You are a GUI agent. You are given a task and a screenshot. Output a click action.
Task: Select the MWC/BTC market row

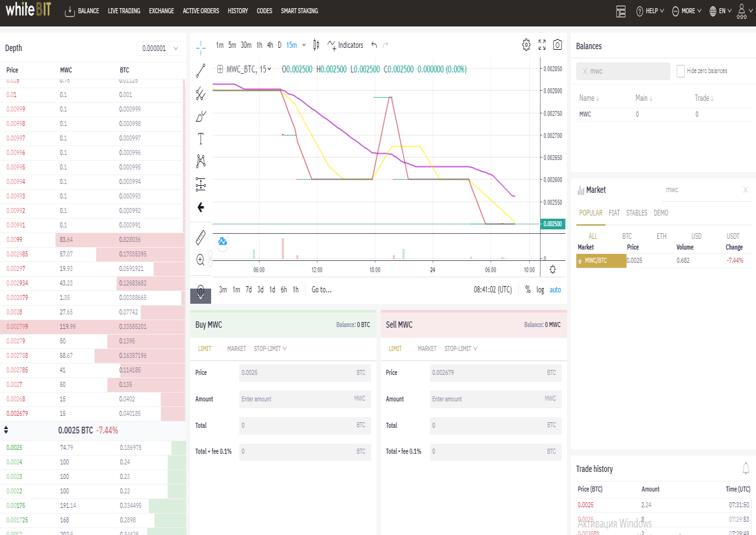(x=663, y=260)
